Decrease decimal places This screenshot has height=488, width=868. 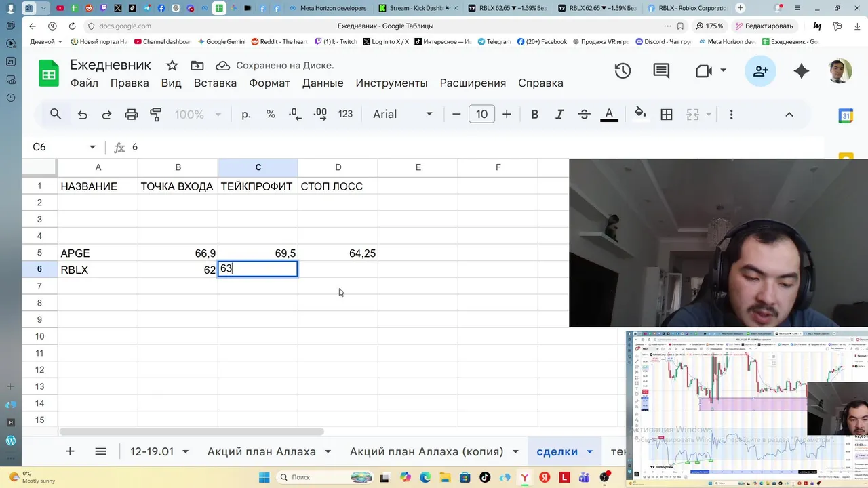(295, 115)
